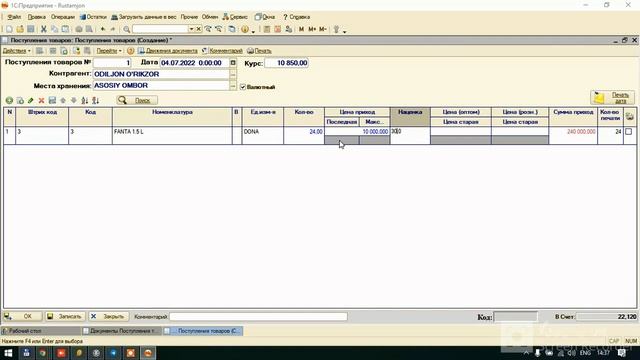Open the Сервис menu

click(235, 17)
